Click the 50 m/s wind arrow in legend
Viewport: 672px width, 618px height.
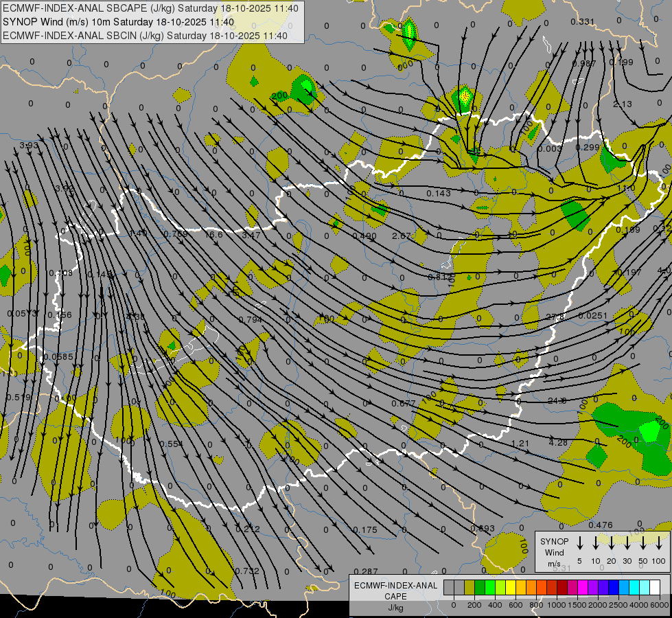coord(643,543)
